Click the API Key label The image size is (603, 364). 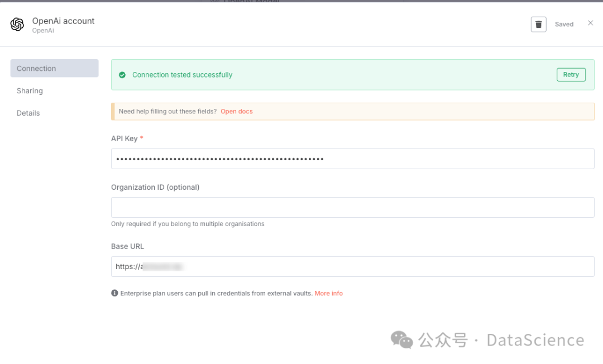[124, 138]
